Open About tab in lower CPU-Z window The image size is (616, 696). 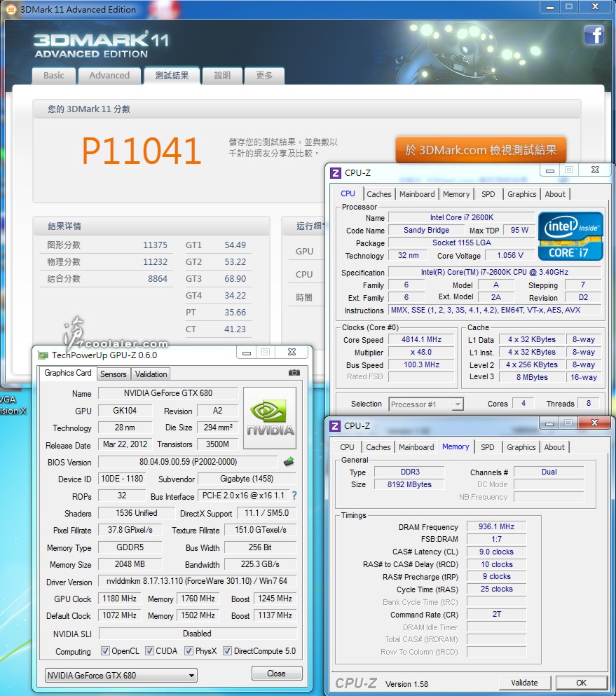pos(554,447)
